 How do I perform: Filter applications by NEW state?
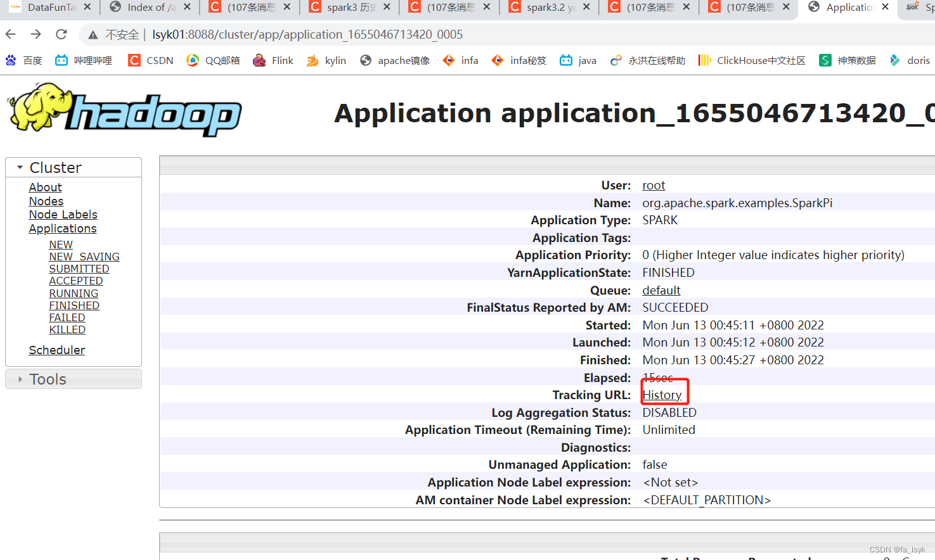61,245
